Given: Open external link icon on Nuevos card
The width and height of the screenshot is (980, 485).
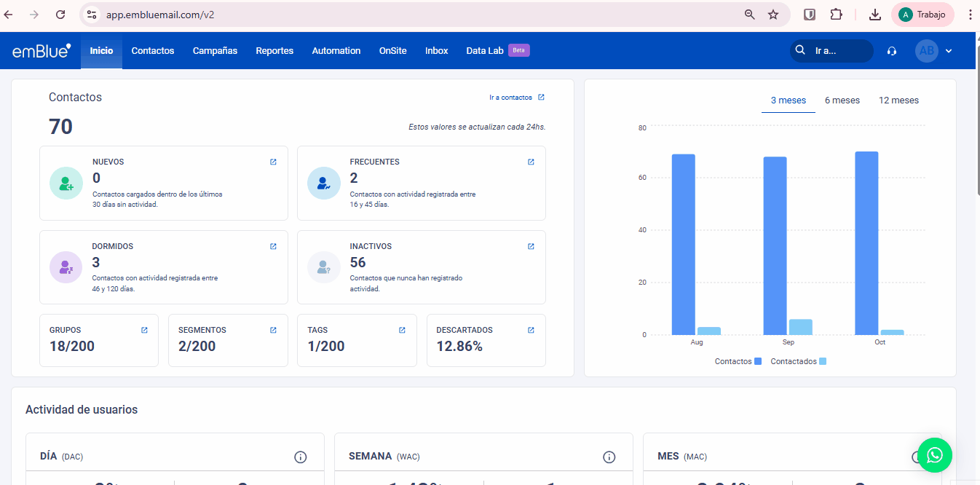Looking at the screenshot, I should 273,162.
